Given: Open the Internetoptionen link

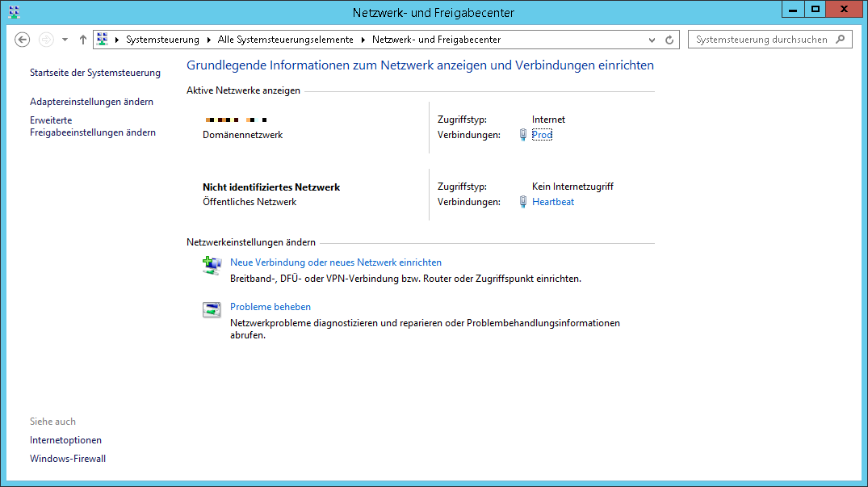Looking at the screenshot, I should pos(65,440).
